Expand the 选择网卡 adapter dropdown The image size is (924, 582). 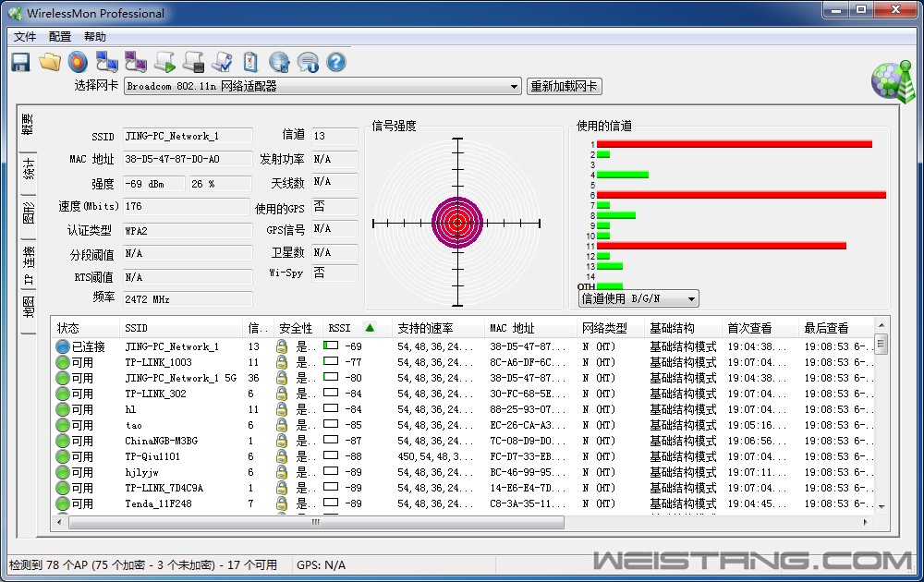click(514, 86)
